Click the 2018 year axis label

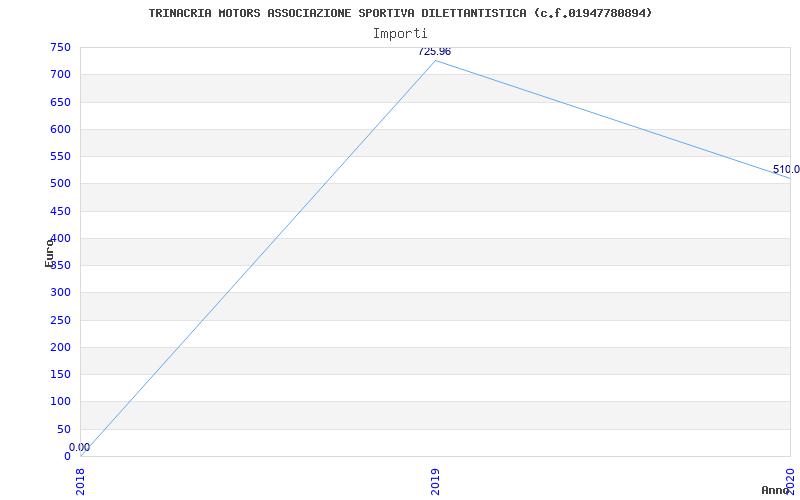[x=81, y=482]
